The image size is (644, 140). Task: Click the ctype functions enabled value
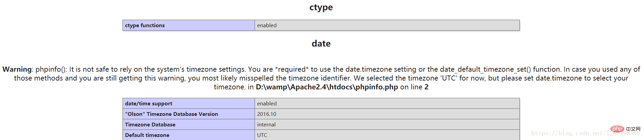pyautogui.click(x=387, y=25)
